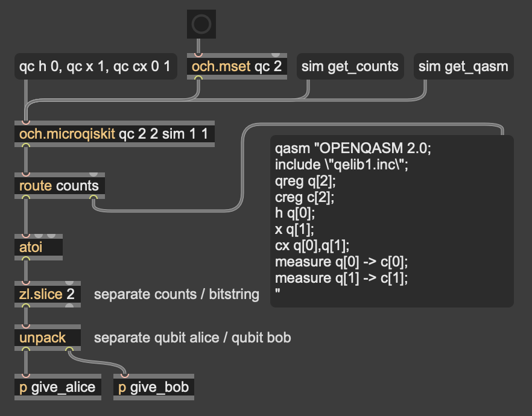The width and height of the screenshot is (532, 416).
Task: Click the outlet of och.microqiskit object
Action: pos(26,145)
